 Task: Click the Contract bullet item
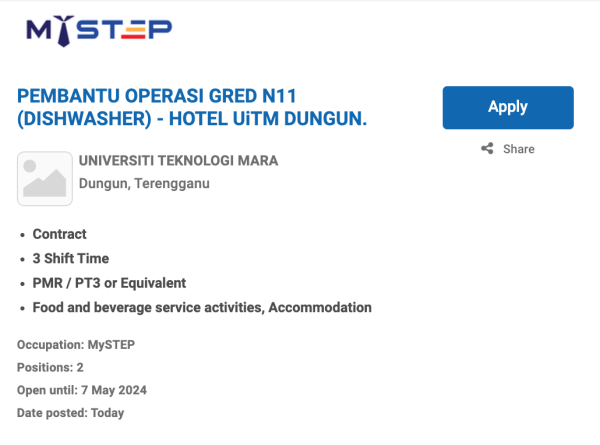60,234
